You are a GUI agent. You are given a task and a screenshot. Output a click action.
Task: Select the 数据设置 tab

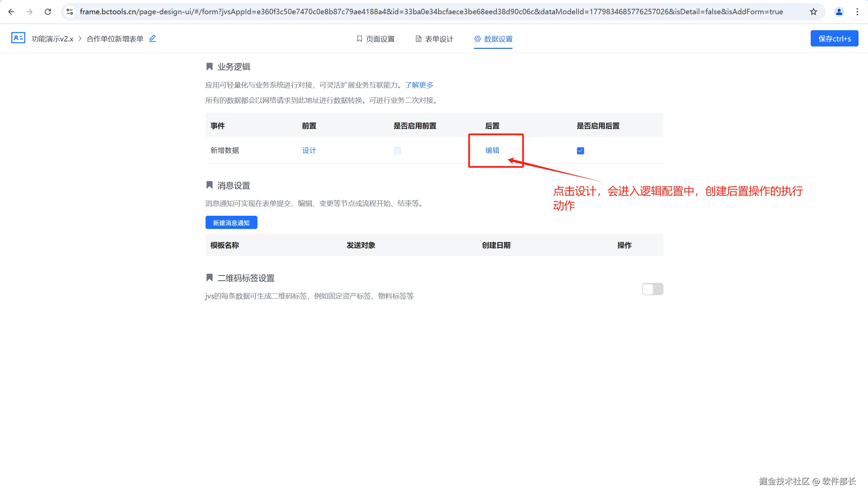click(x=493, y=39)
